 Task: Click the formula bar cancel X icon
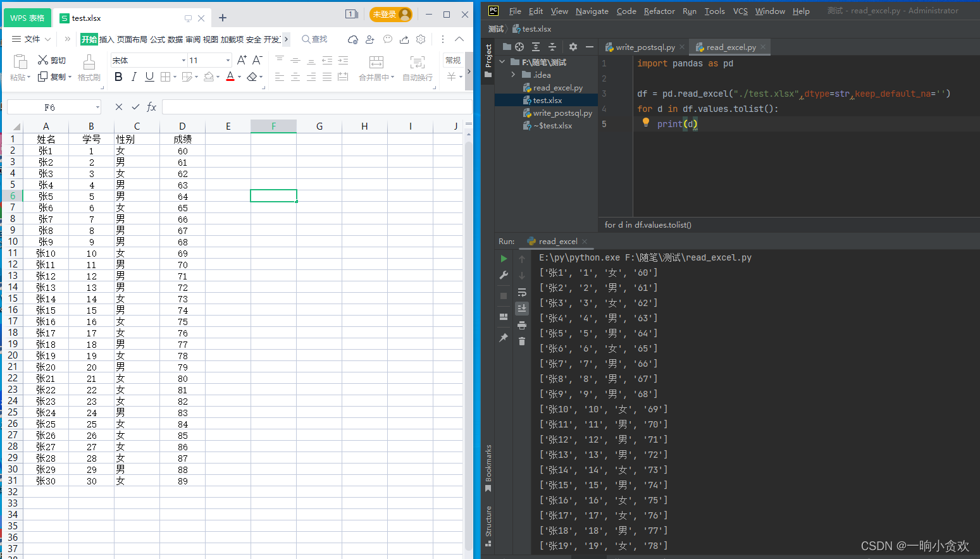(118, 107)
